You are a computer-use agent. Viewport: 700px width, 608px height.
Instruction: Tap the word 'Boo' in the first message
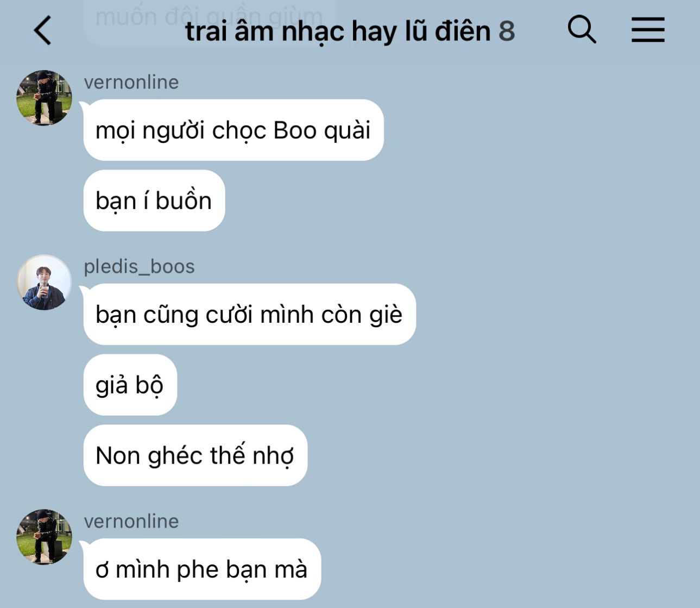(x=295, y=130)
